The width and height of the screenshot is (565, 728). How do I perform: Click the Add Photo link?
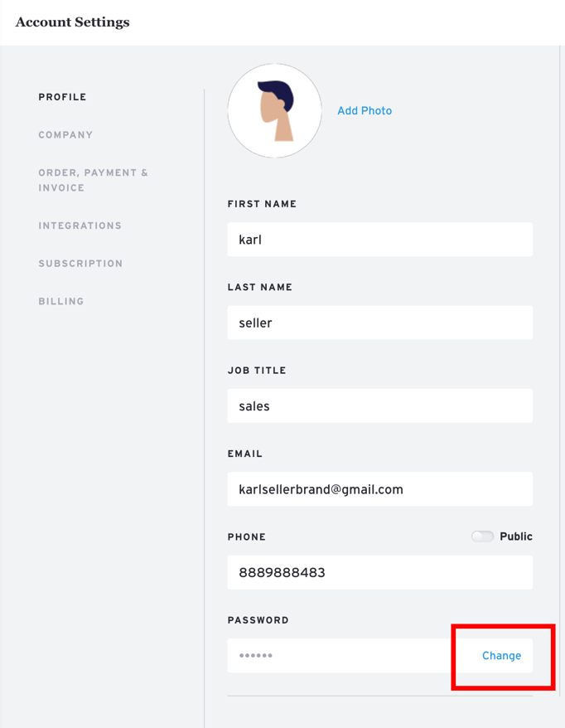coord(365,111)
